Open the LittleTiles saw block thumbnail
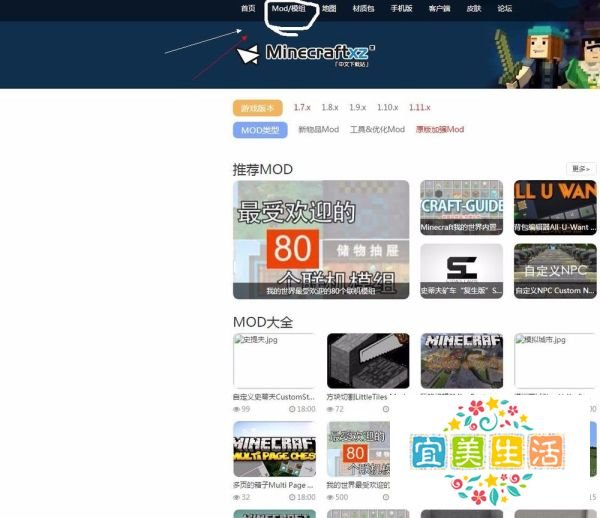 pos(368,361)
